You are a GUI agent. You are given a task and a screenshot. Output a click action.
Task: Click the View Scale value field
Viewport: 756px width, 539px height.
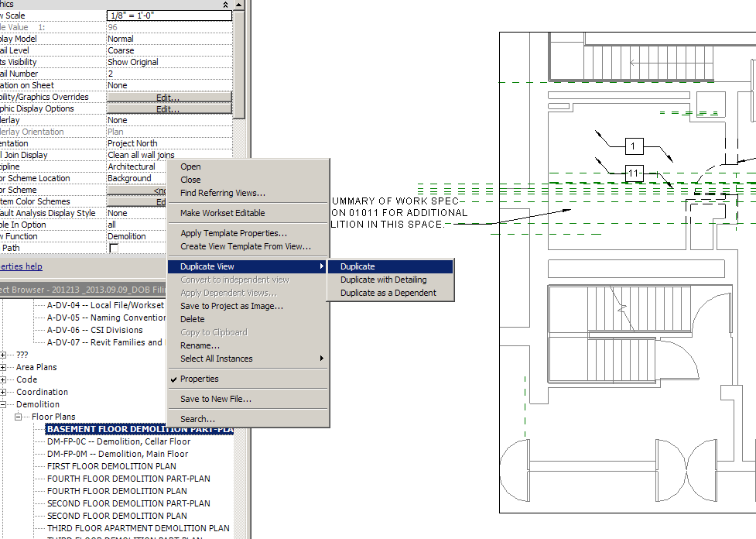pyautogui.click(x=168, y=15)
